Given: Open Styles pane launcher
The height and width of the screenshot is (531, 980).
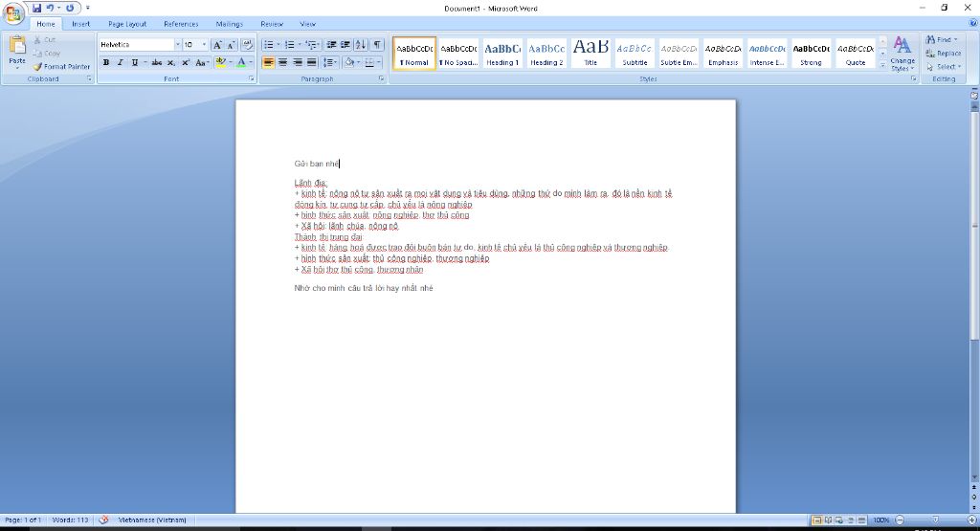Looking at the screenshot, I should [x=913, y=79].
